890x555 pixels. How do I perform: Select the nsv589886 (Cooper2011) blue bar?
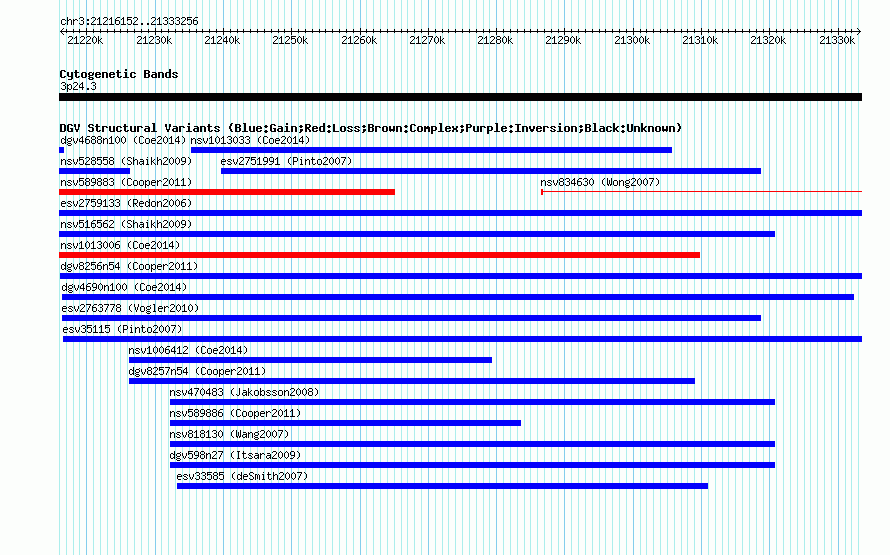click(x=345, y=423)
